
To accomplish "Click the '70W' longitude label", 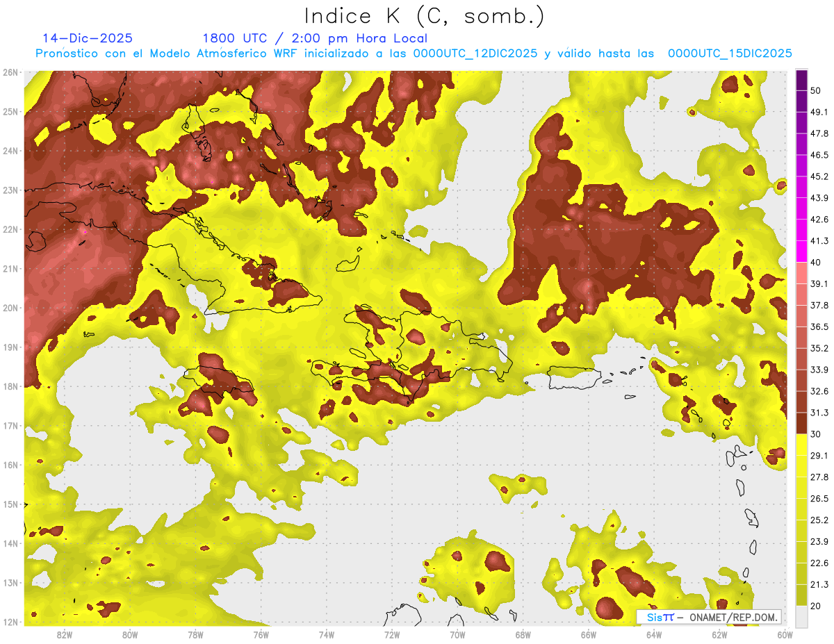I will pos(457,634).
